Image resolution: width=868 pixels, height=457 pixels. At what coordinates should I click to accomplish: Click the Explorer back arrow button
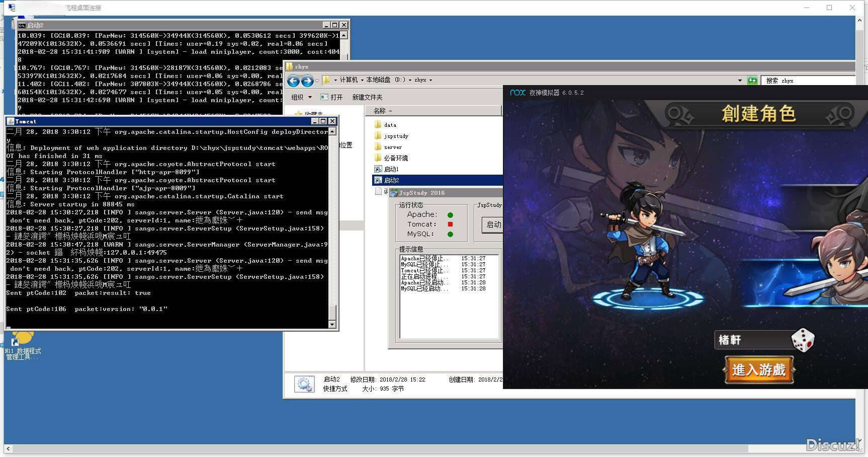[293, 81]
